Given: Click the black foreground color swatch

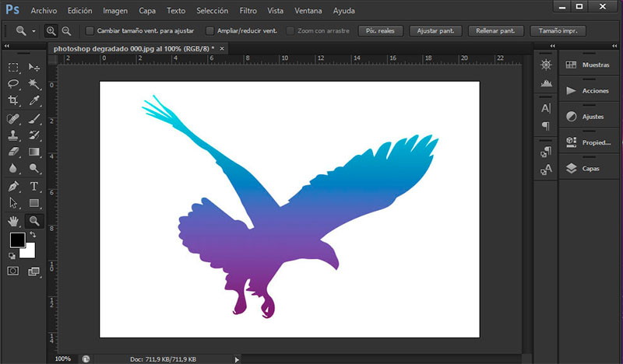Looking at the screenshot, I should (x=17, y=240).
